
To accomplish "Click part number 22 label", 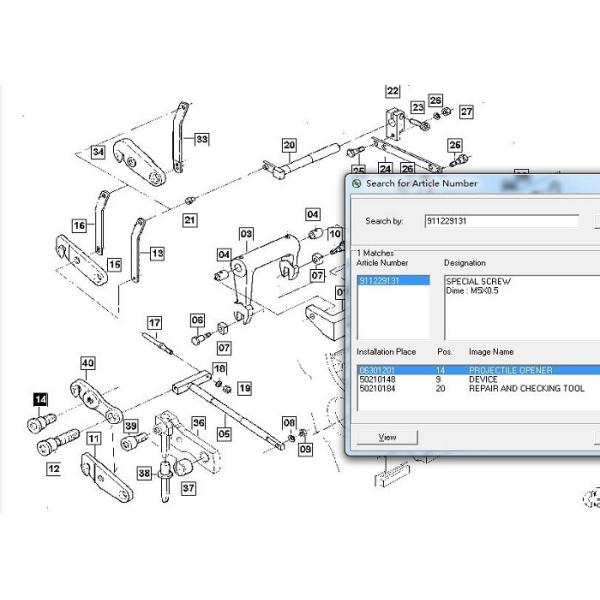I will (x=392, y=92).
